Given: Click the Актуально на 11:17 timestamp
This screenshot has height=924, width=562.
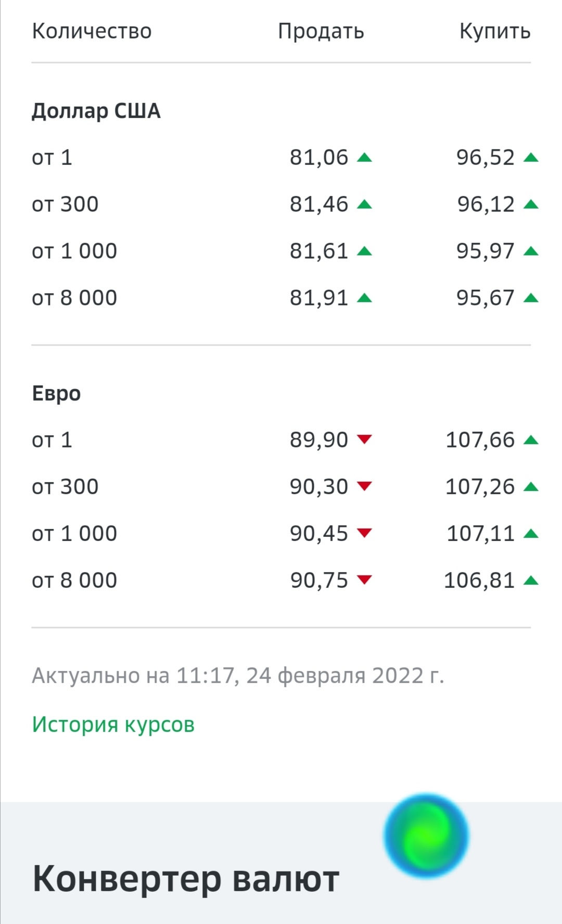Looking at the screenshot, I should click(238, 675).
